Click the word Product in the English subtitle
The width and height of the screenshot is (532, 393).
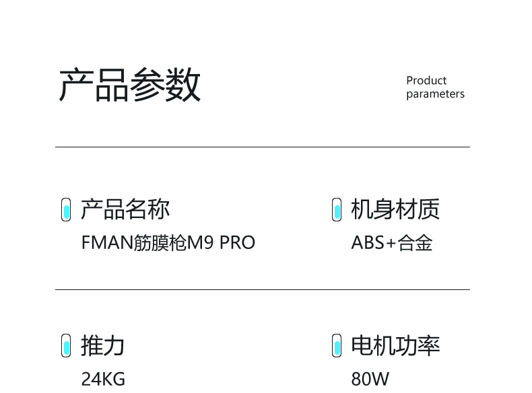426,80
